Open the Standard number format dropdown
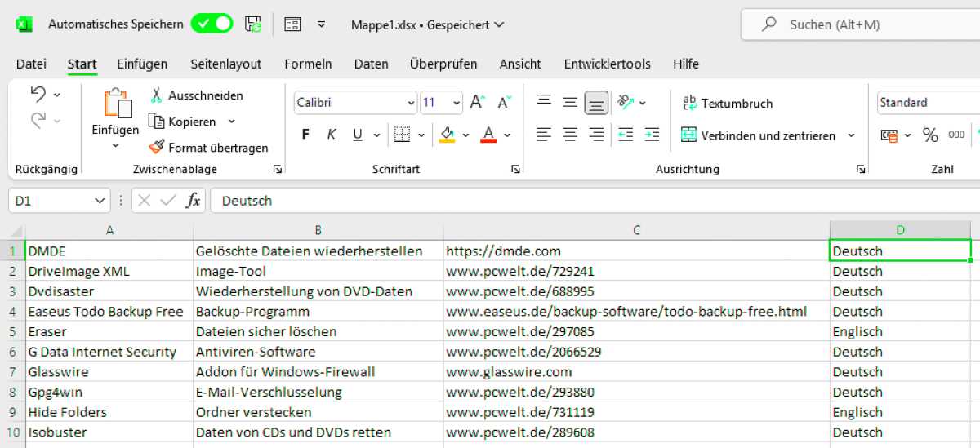 (x=929, y=103)
